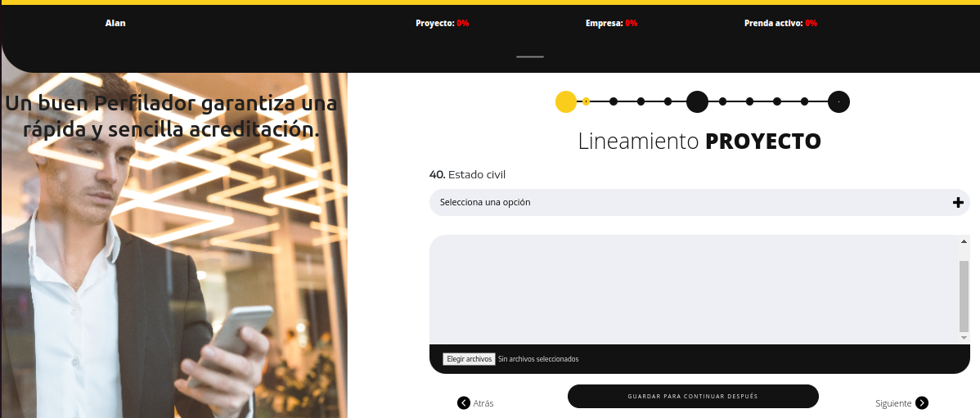The image size is (980, 418).
Task: Select the first large yellow step circle
Action: pos(566,101)
